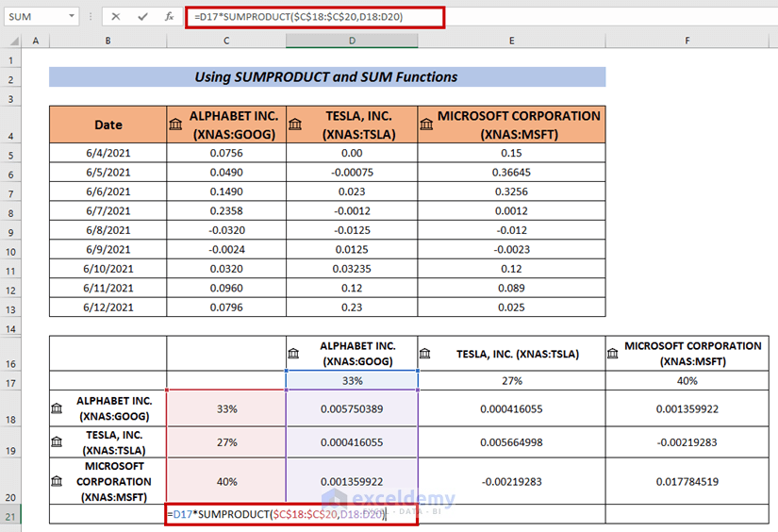Click date cell 6/8/2021
Screen dimensions: 778x532
(108, 230)
